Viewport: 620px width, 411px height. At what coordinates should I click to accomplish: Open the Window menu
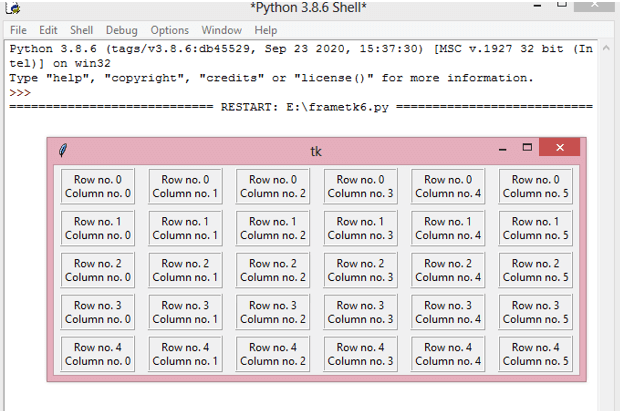click(221, 30)
